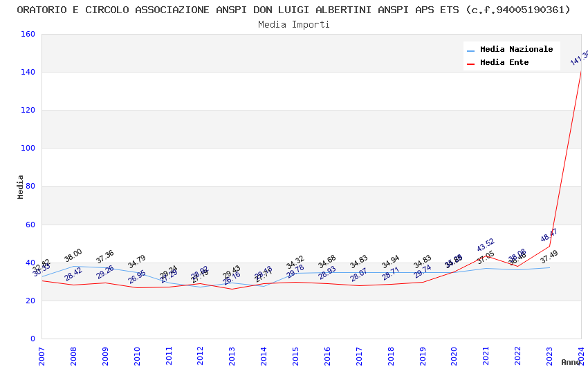Viewport: 588px width, 380px height.
Task: Click the year 2012 axis label
Action: (x=200, y=356)
